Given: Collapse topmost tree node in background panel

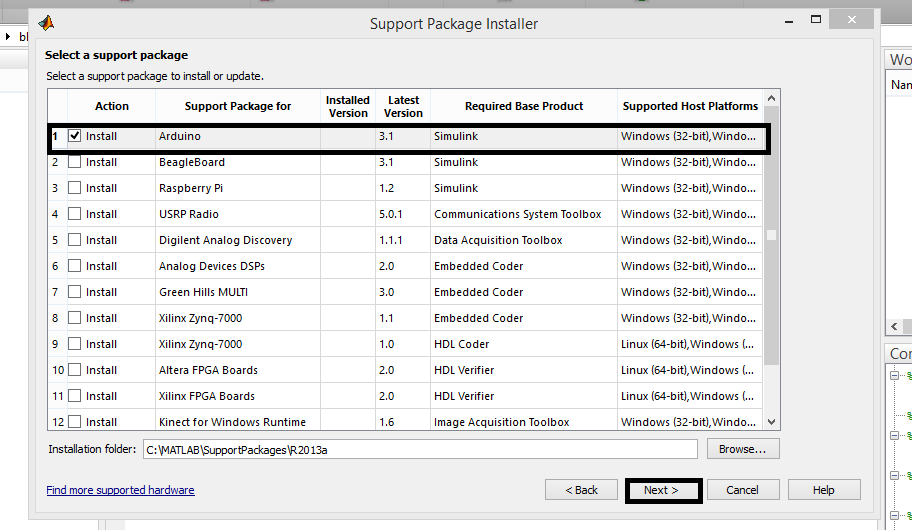Looking at the screenshot, I should coord(894,375).
